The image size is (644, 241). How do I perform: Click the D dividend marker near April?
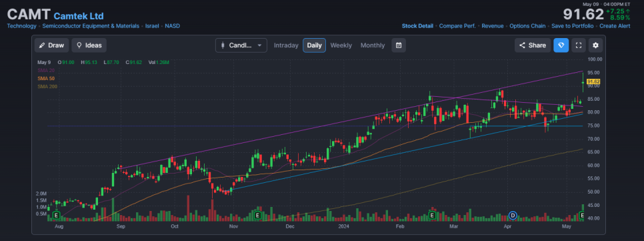(513, 215)
